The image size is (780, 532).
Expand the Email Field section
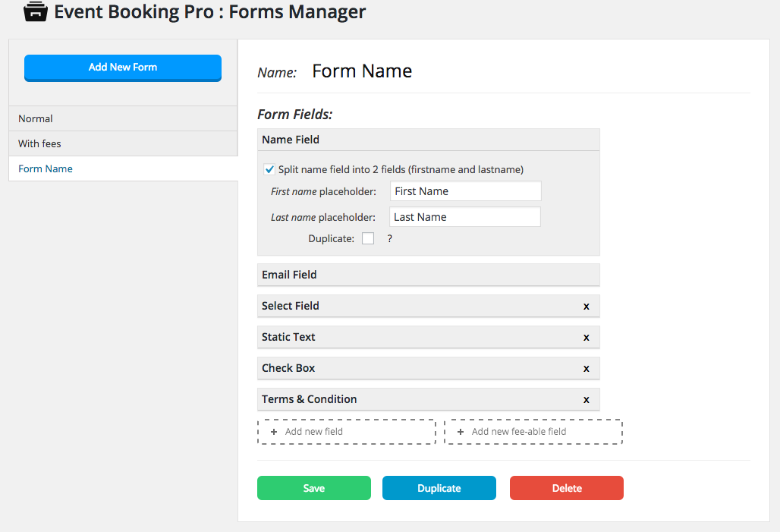[x=428, y=275]
